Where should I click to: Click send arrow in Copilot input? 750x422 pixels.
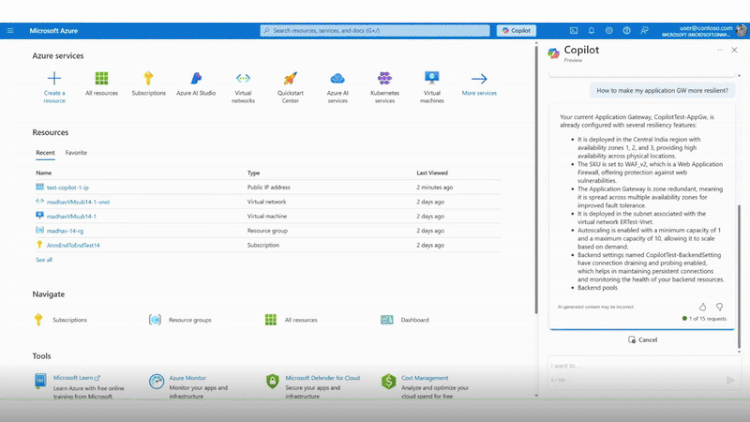point(730,380)
